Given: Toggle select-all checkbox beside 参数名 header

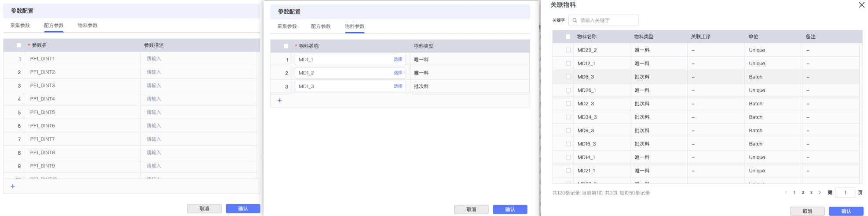Looking at the screenshot, I should click(x=19, y=45).
